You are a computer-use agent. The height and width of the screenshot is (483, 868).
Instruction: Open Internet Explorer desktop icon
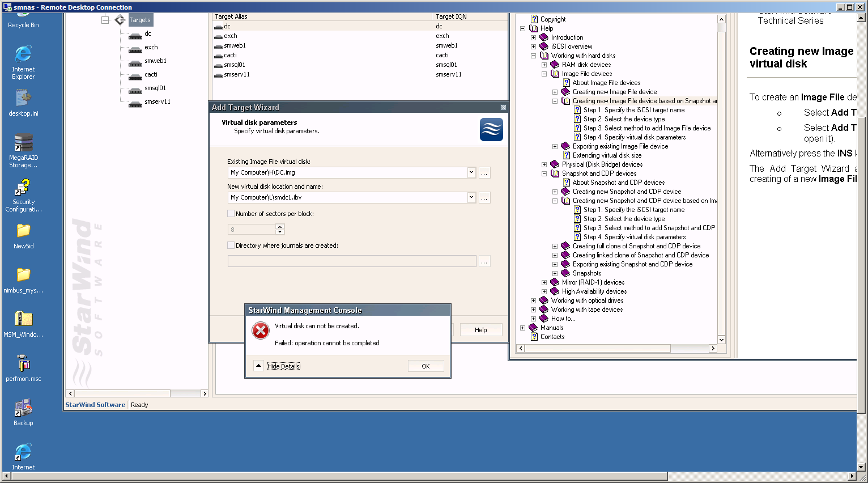click(23, 62)
